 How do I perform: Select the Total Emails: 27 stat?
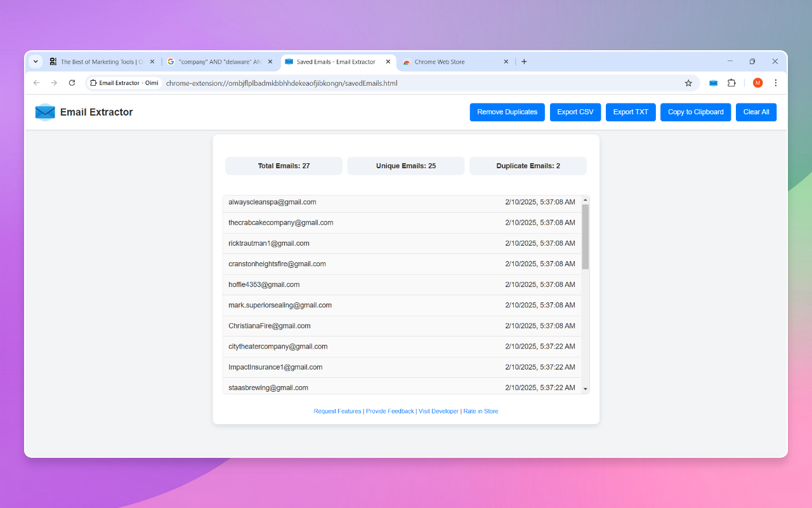[x=284, y=166]
